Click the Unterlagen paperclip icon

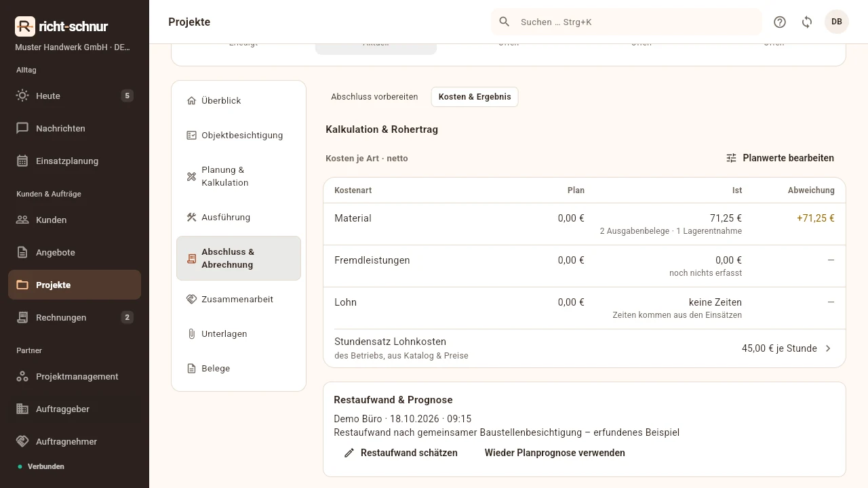click(191, 333)
